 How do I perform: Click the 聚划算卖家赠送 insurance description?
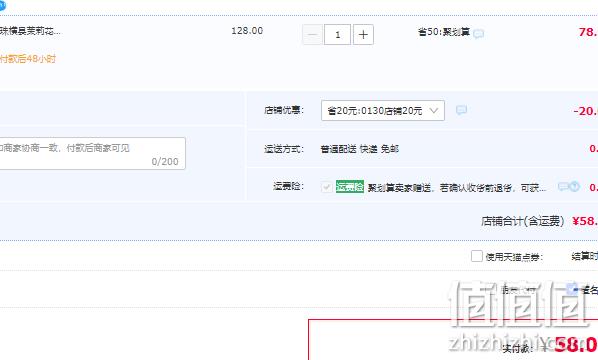(x=457, y=188)
